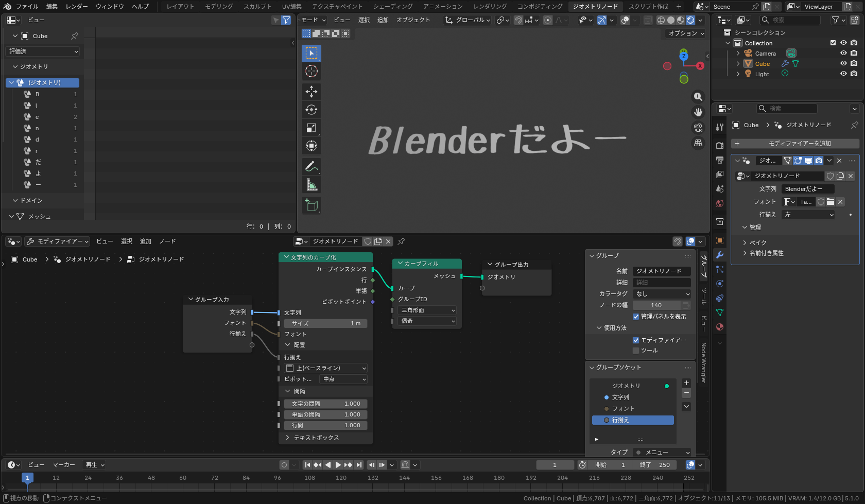This screenshot has width=865, height=504.
Task: Select the Move tool in the viewport toolbar
Action: pyautogui.click(x=311, y=91)
